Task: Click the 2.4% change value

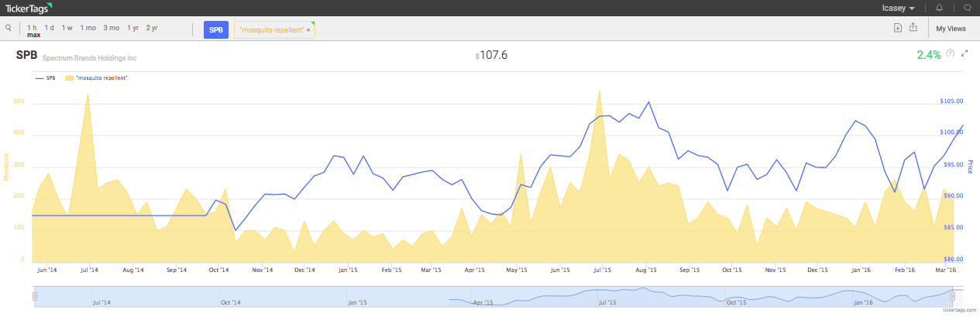Action: (928, 55)
